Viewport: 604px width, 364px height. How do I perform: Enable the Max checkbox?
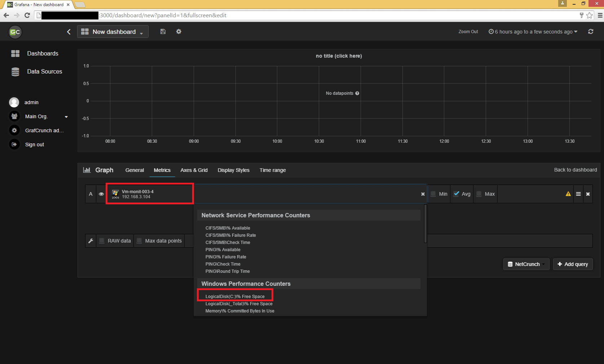[479, 194]
